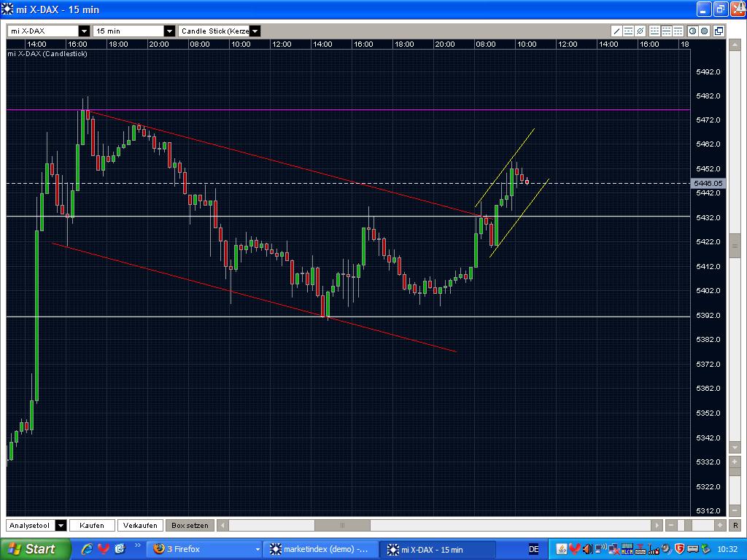Click the current price label 5446.05

[x=708, y=183]
